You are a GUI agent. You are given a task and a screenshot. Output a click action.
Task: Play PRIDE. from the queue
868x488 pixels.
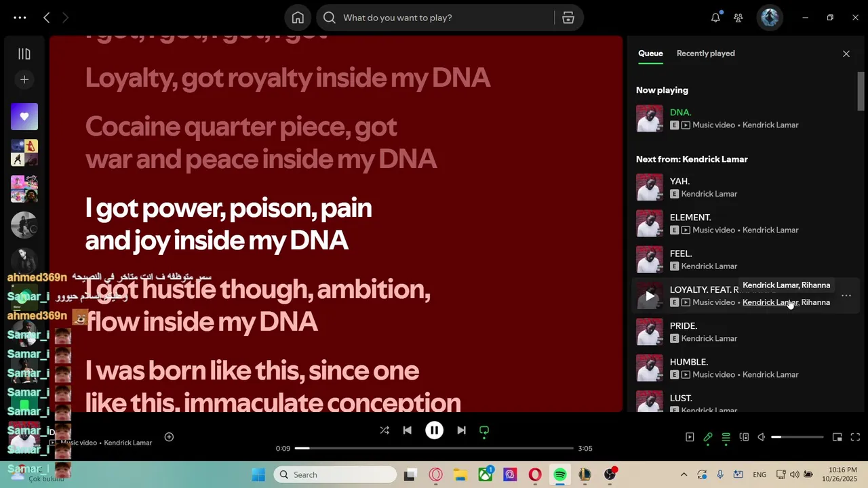click(x=745, y=331)
